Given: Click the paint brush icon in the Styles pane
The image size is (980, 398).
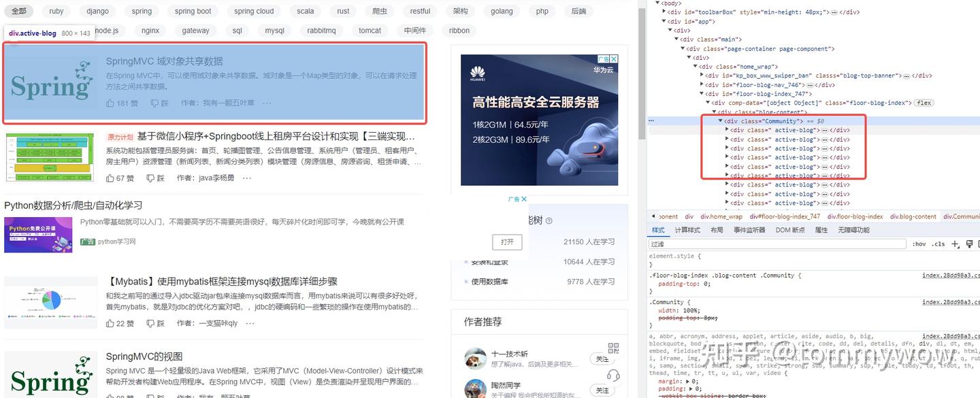Looking at the screenshot, I should pos(970,243).
